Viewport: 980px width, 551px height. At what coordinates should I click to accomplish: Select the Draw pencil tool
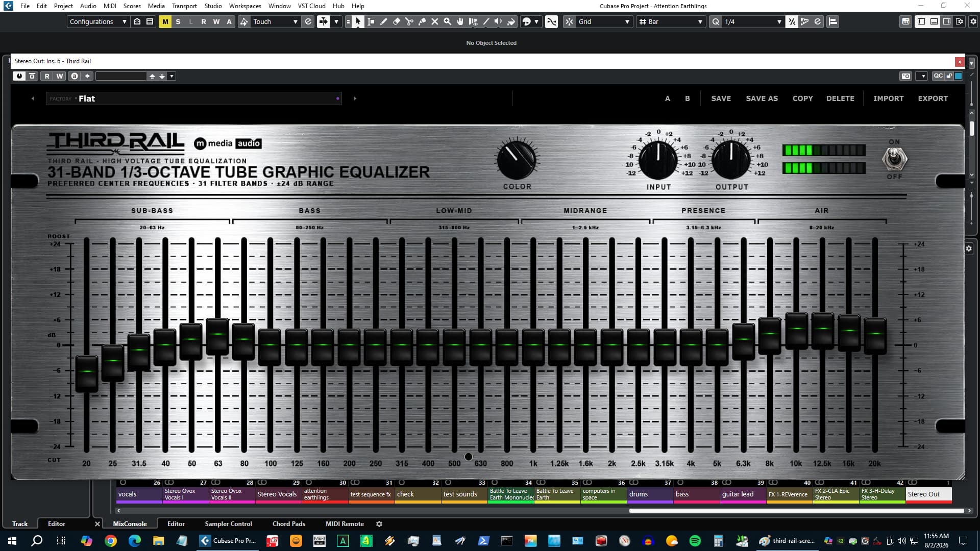click(384, 21)
